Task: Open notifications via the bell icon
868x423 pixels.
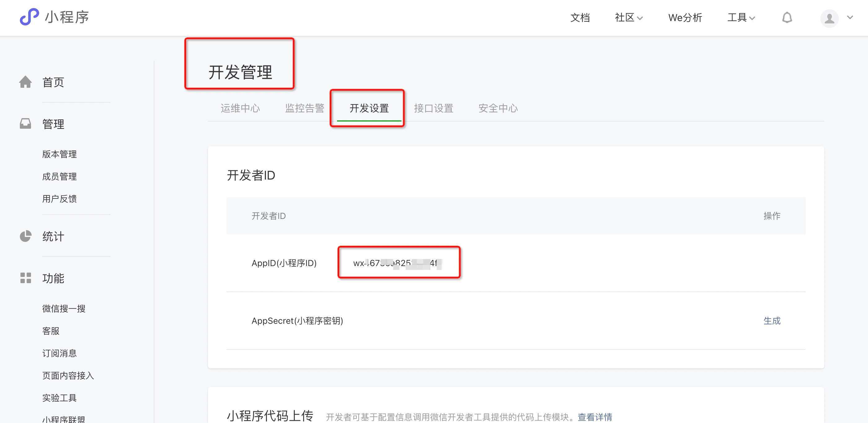Action: 787,18
